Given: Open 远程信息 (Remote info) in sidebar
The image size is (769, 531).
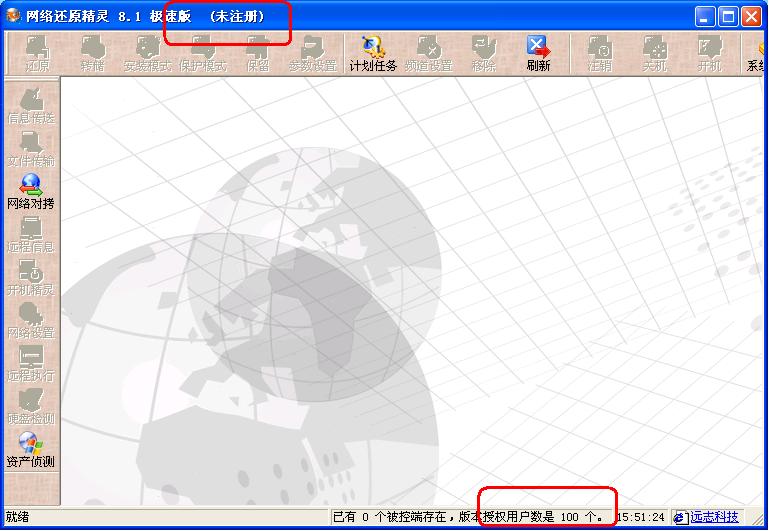Looking at the screenshot, I should tap(31, 234).
